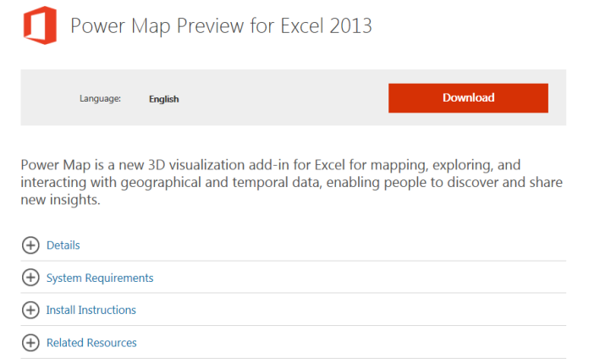This screenshot has height=364, width=589.
Task: Click the "new insights." line of the description
Action: [60, 200]
